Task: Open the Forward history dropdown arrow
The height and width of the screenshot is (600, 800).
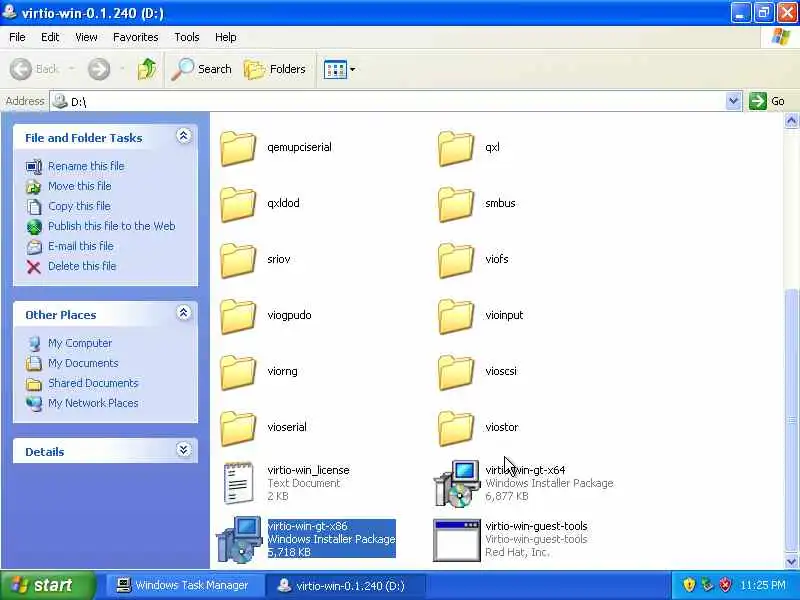Action: point(122,69)
